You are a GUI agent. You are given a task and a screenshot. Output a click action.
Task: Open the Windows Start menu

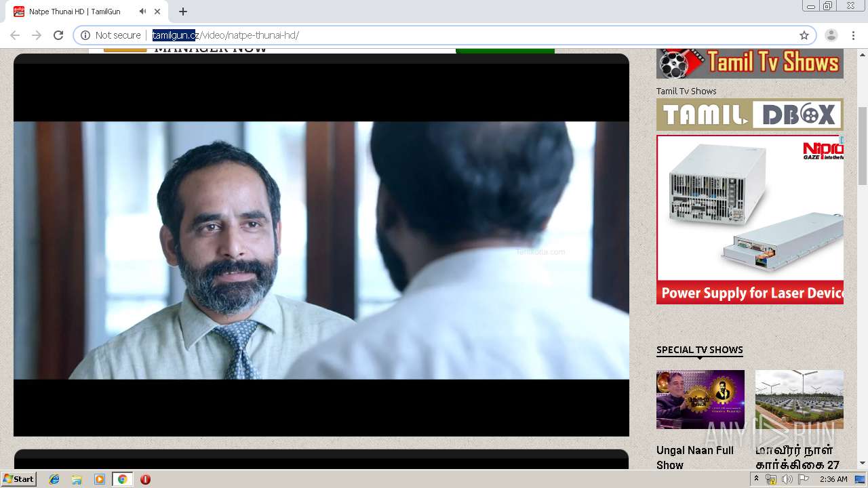[18, 479]
